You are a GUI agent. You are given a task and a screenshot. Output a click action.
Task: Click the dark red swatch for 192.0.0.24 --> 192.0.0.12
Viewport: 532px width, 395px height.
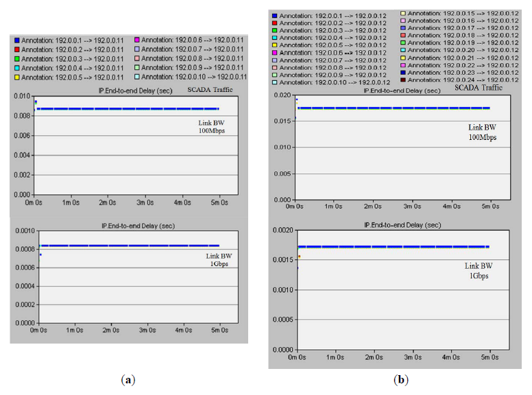pos(402,80)
